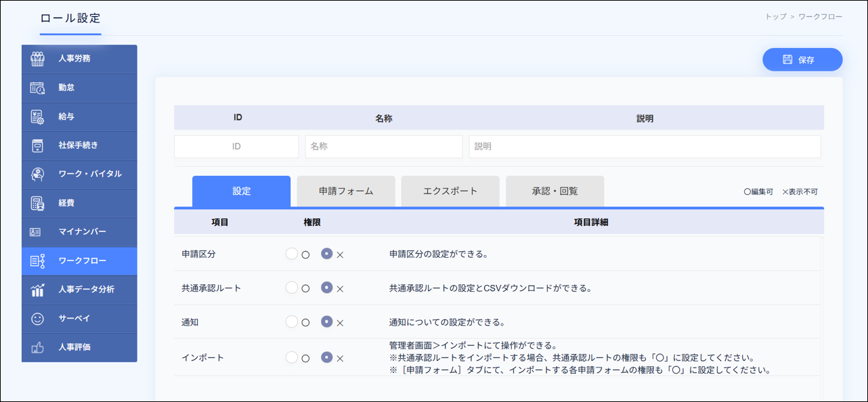The image size is (868, 402).
Task: Click the 保存 button
Action: 802,60
